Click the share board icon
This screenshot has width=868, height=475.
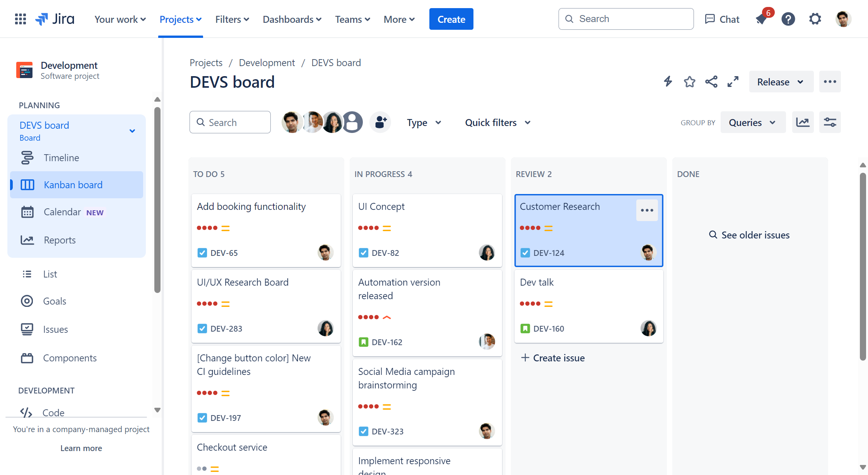[711, 82]
